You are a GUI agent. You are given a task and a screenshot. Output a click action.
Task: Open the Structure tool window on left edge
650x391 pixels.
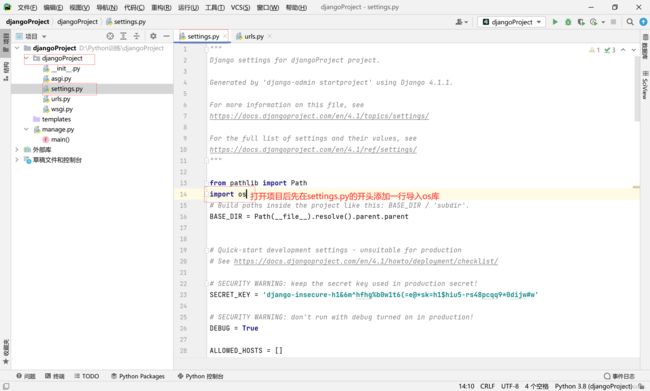point(6,71)
